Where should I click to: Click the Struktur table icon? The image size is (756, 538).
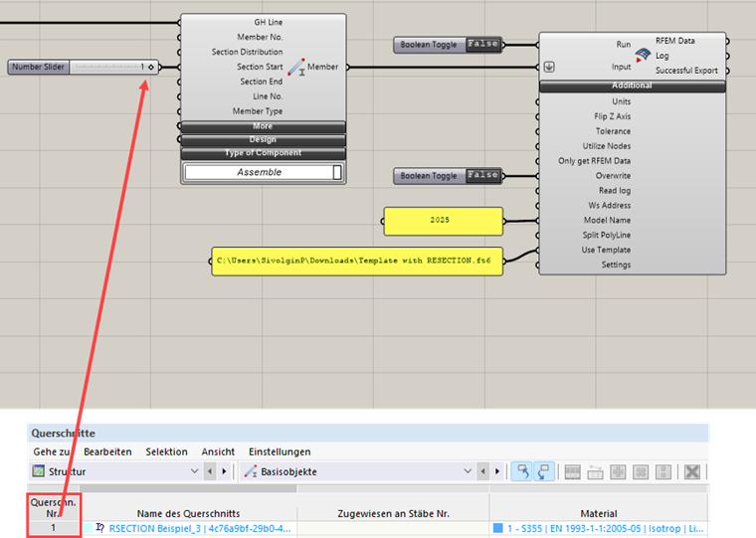tap(38, 471)
